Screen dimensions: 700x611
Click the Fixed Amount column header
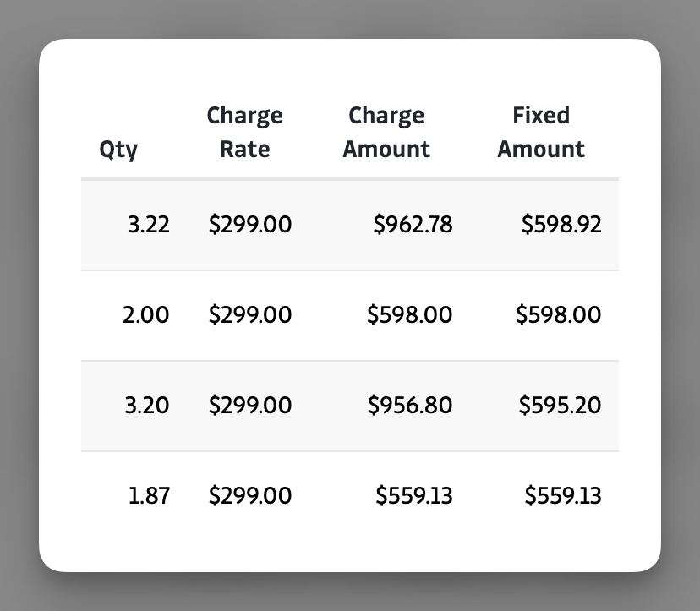coord(541,133)
